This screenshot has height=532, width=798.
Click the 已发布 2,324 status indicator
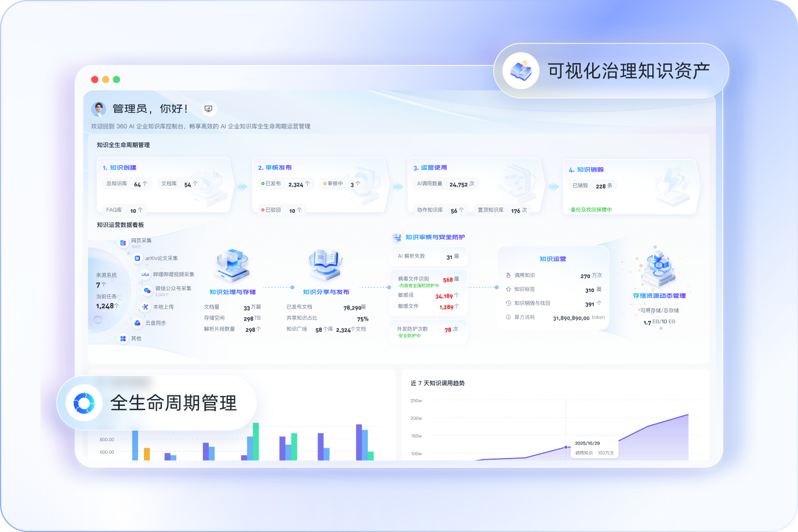click(286, 183)
